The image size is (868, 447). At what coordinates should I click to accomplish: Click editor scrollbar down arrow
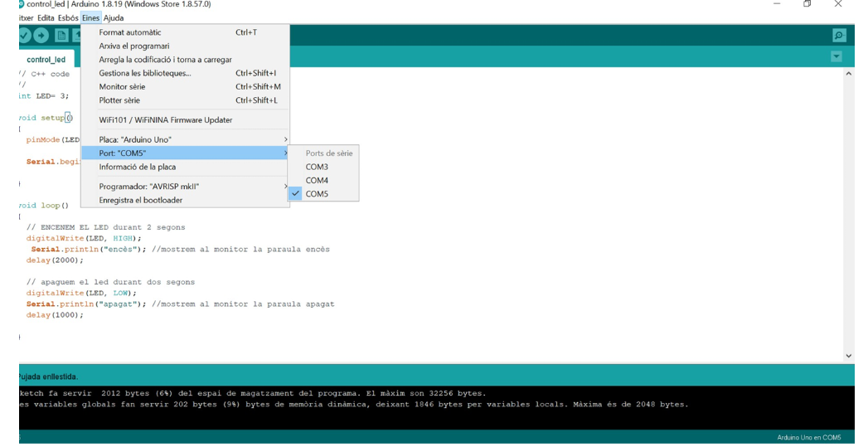(847, 356)
